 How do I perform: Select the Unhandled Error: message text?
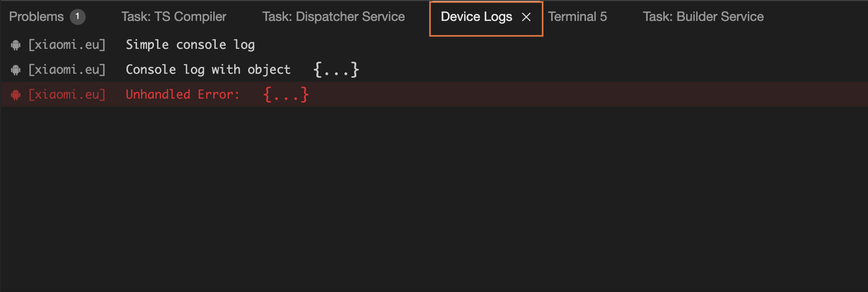(183, 95)
